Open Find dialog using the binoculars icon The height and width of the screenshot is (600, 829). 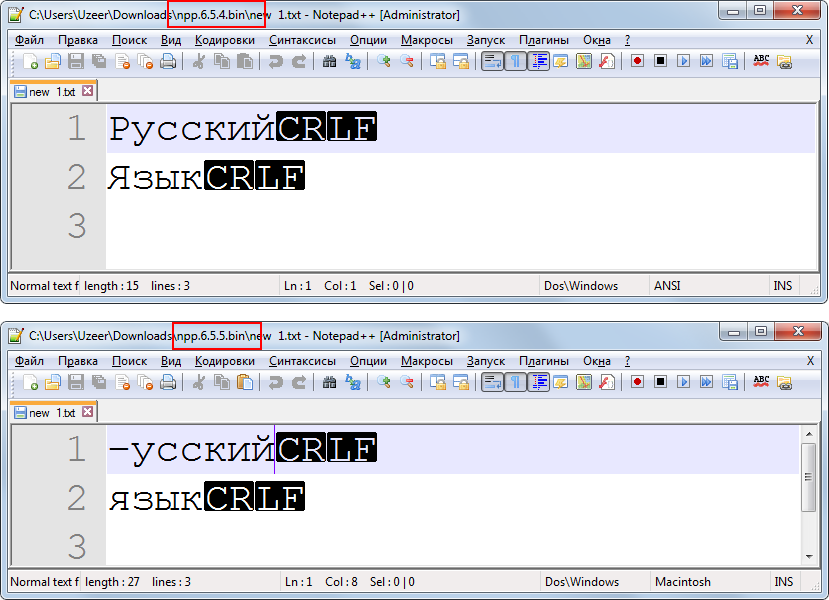click(330, 62)
